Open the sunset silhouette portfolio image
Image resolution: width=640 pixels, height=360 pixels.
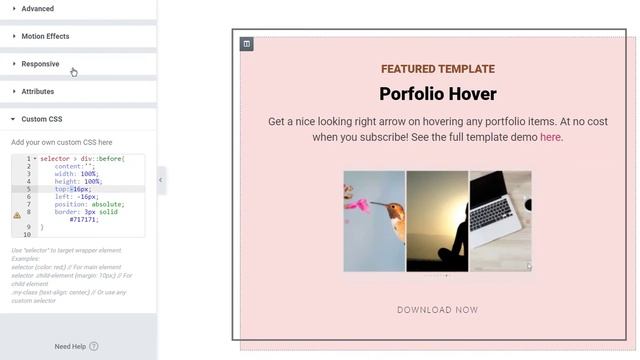[438, 221]
